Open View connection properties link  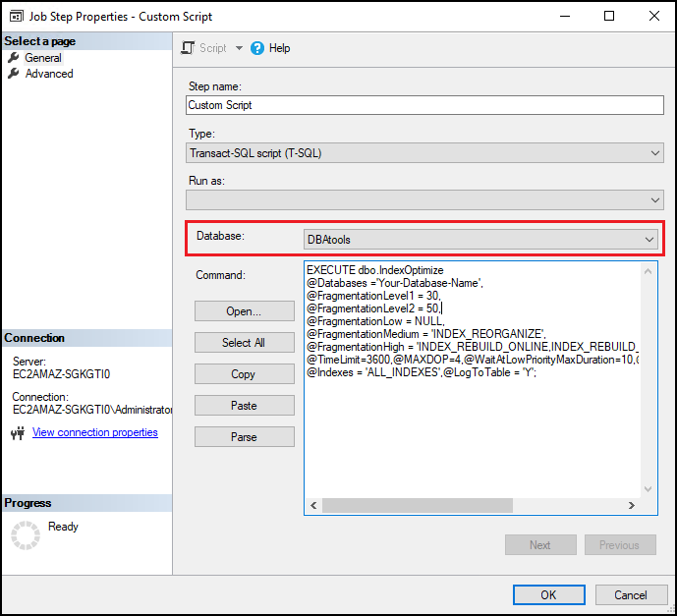(x=94, y=433)
